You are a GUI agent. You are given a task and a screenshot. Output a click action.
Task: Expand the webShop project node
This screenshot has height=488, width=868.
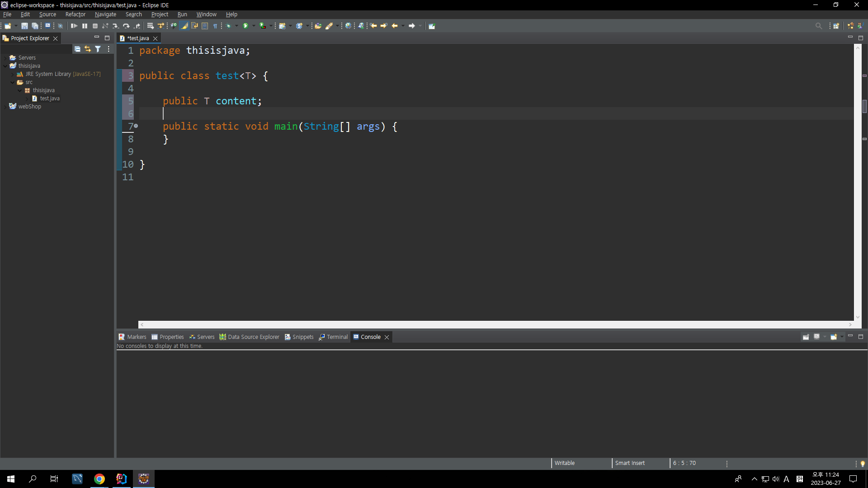5,107
